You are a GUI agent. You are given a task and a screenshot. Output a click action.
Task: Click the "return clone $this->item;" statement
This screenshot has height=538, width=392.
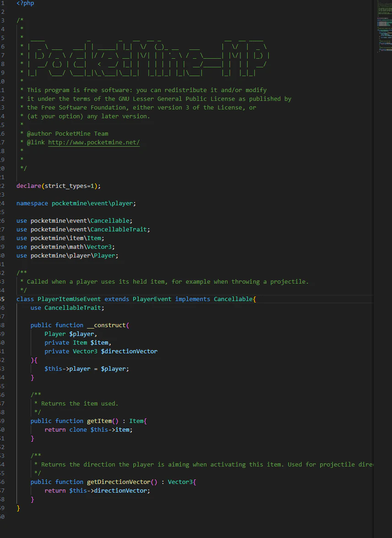point(88,430)
